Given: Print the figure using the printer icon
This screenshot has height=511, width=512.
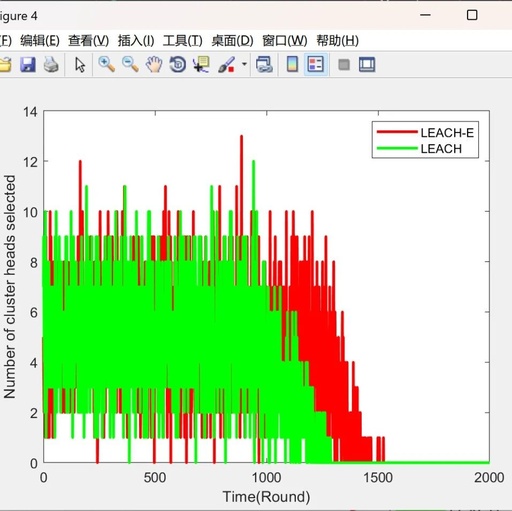Looking at the screenshot, I should tap(51, 64).
